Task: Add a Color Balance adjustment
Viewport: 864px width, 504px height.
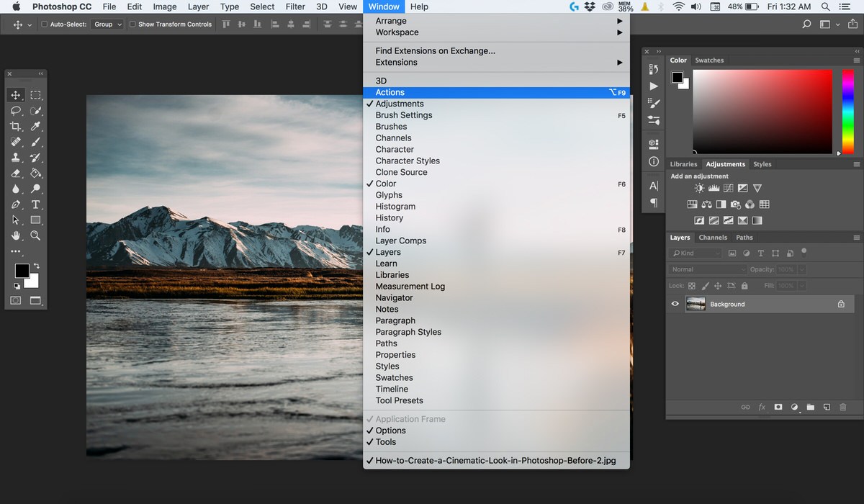Action: (707, 204)
